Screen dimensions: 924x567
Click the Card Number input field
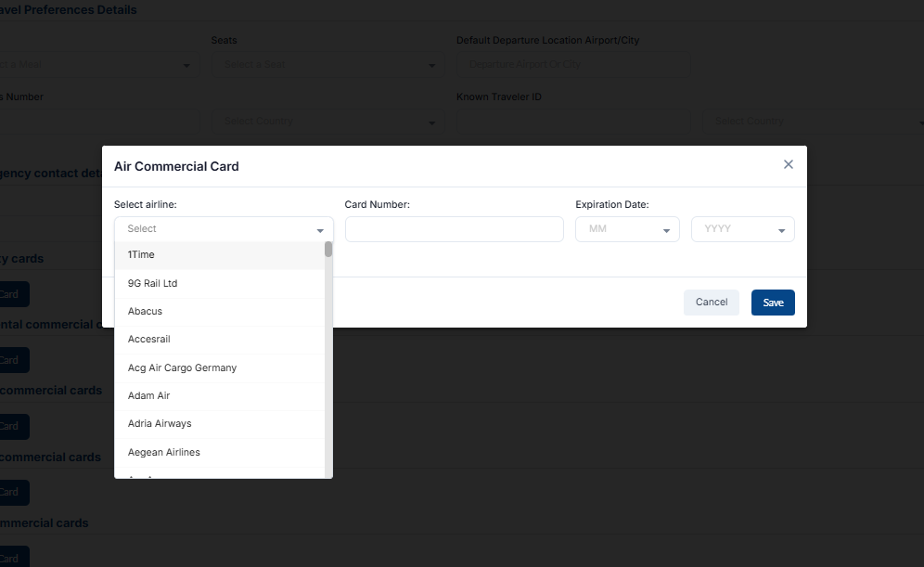click(x=455, y=228)
